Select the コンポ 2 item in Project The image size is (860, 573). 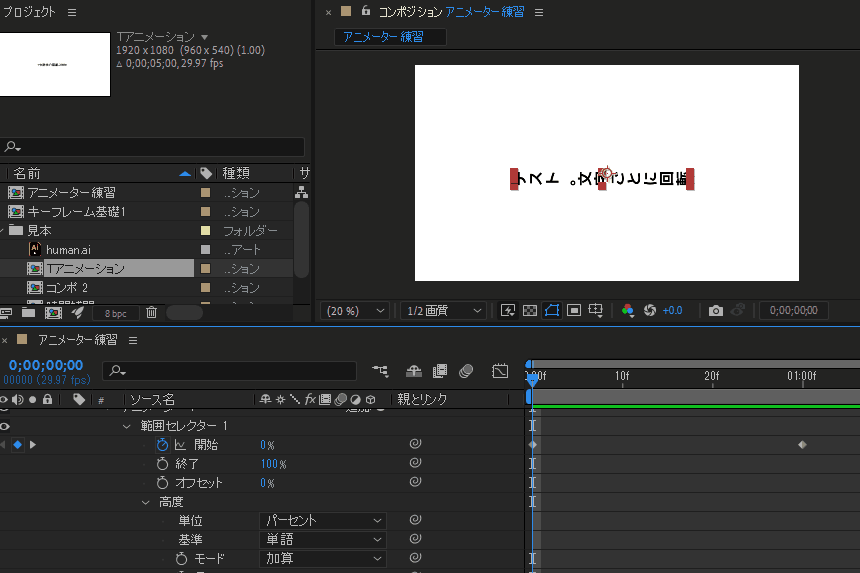click(x=66, y=287)
